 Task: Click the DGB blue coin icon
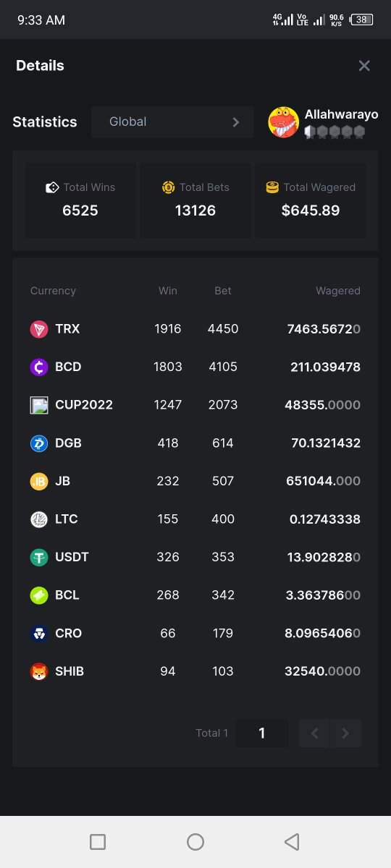click(x=39, y=443)
